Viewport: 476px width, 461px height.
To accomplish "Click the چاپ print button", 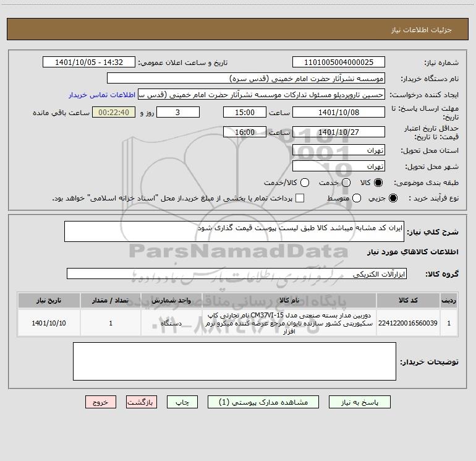I will (x=182, y=402).
